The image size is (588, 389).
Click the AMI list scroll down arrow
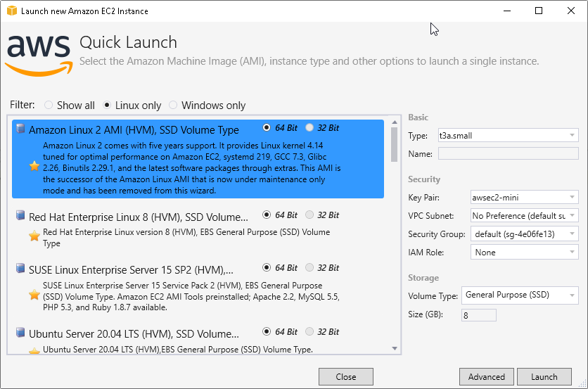click(x=395, y=348)
